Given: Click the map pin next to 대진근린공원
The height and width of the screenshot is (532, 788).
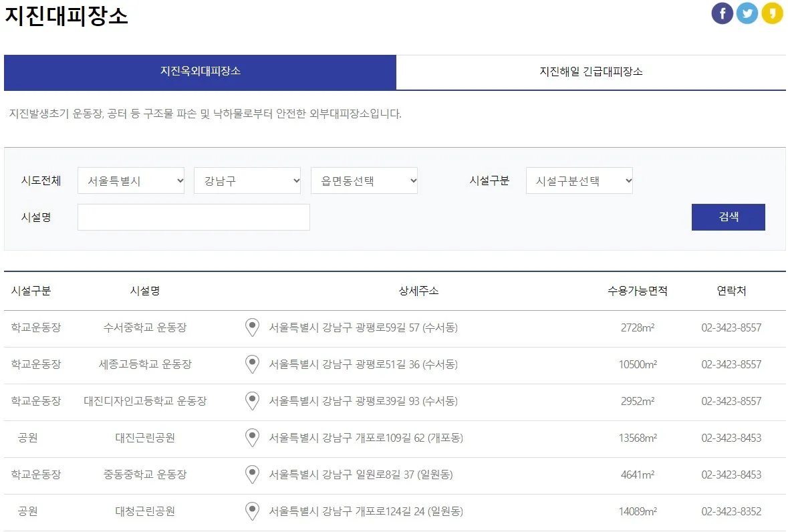Looking at the screenshot, I should coord(252,438).
